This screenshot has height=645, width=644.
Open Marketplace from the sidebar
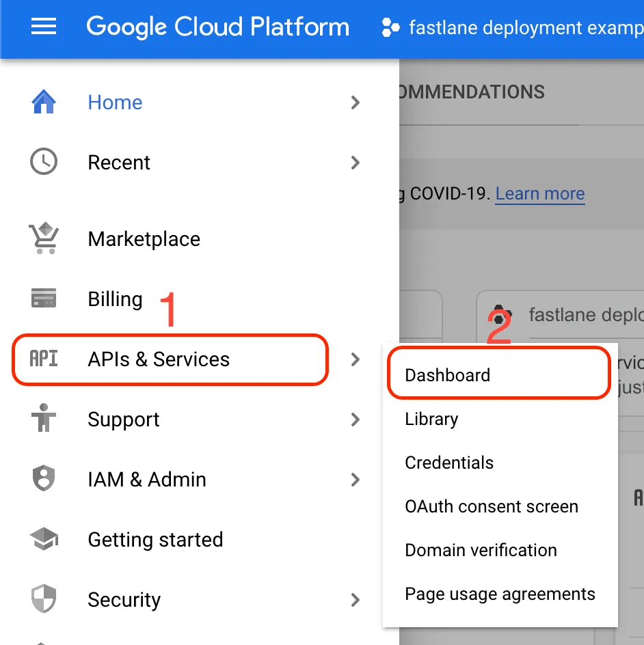[144, 239]
